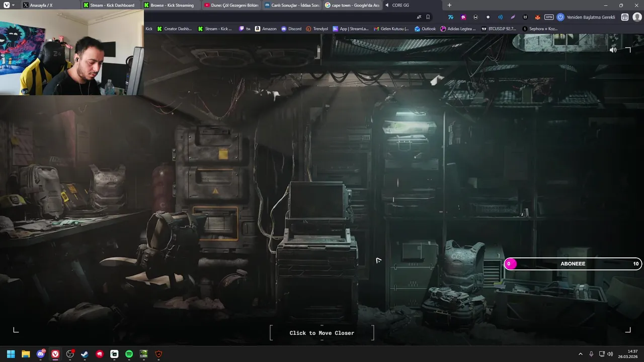The image size is (644, 362).
Task: Open the Gelen Kutusu Gmail bookmark
Action: (x=391, y=29)
